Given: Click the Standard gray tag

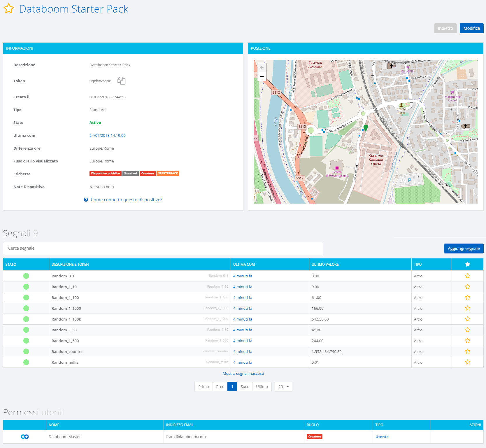Looking at the screenshot, I should pos(131,174).
